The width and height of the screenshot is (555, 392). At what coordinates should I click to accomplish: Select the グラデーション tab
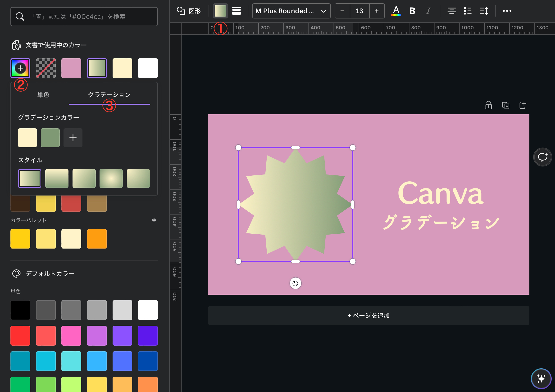click(109, 95)
